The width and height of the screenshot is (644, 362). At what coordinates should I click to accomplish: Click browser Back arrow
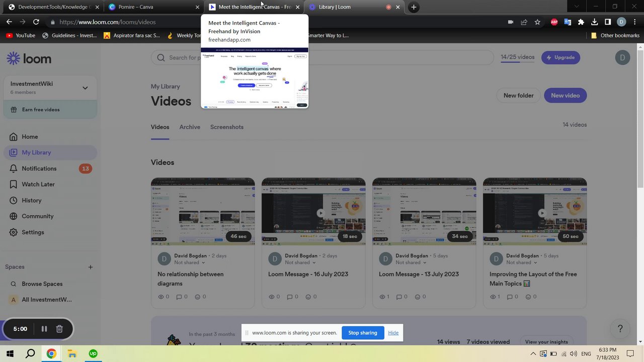tap(9, 22)
